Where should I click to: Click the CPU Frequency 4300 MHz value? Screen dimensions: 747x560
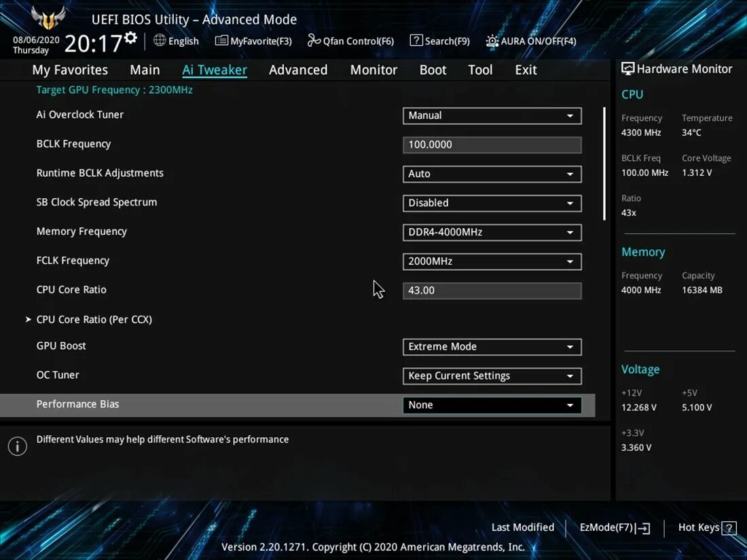[x=641, y=133]
